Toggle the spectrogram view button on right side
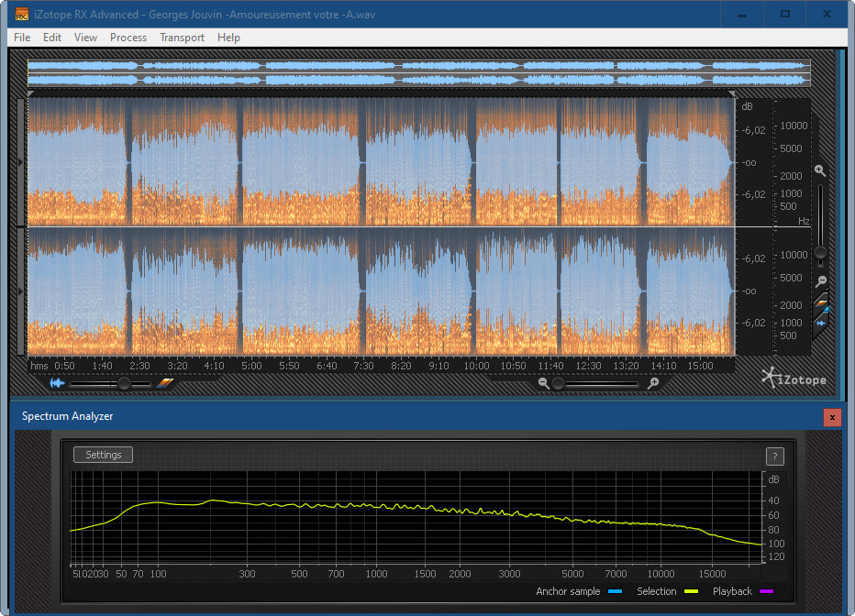 pyautogui.click(x=821, y=302)
